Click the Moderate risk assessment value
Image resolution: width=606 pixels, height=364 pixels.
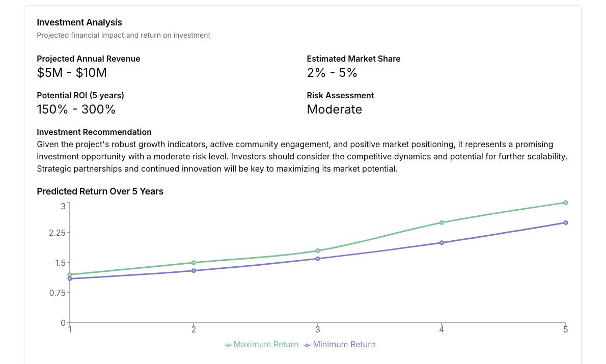click(x=334, y=109)
